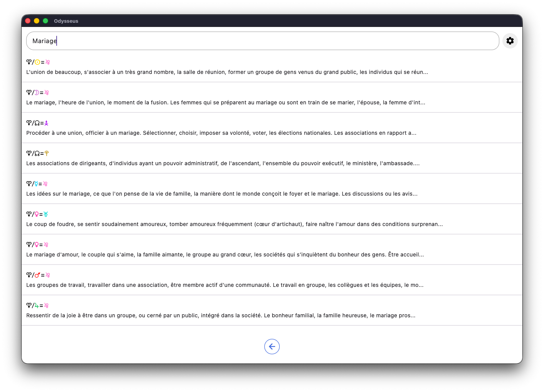This screenshot has height=392, width=544.
Task: Click the golden symbol in fourth result formula
Action: pos(47,153)
